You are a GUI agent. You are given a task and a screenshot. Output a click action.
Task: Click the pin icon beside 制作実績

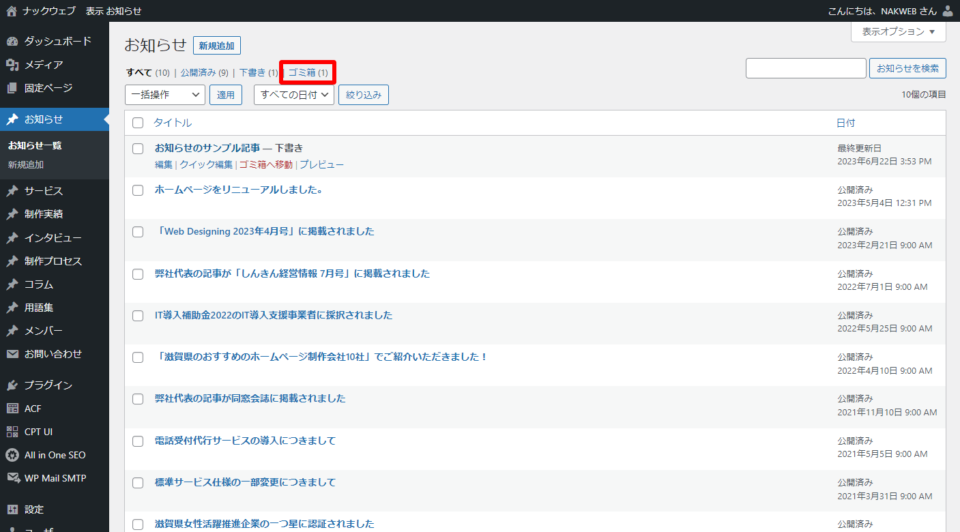[x=12, y=214]
